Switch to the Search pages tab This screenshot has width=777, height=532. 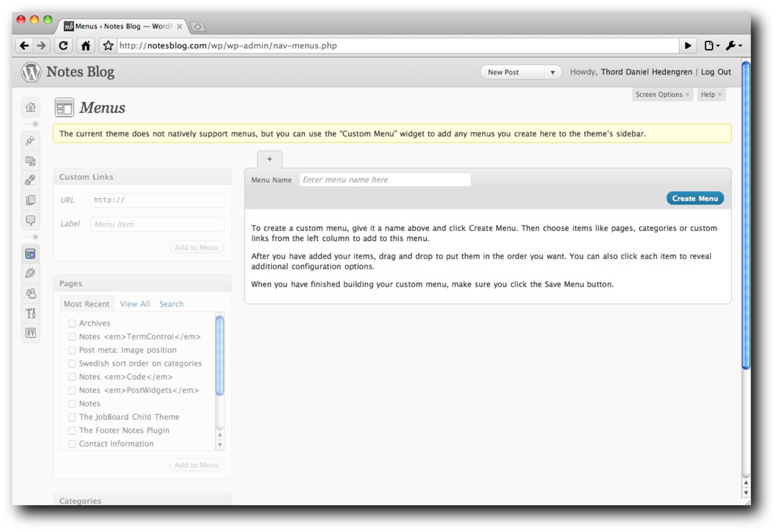point(171,304)
